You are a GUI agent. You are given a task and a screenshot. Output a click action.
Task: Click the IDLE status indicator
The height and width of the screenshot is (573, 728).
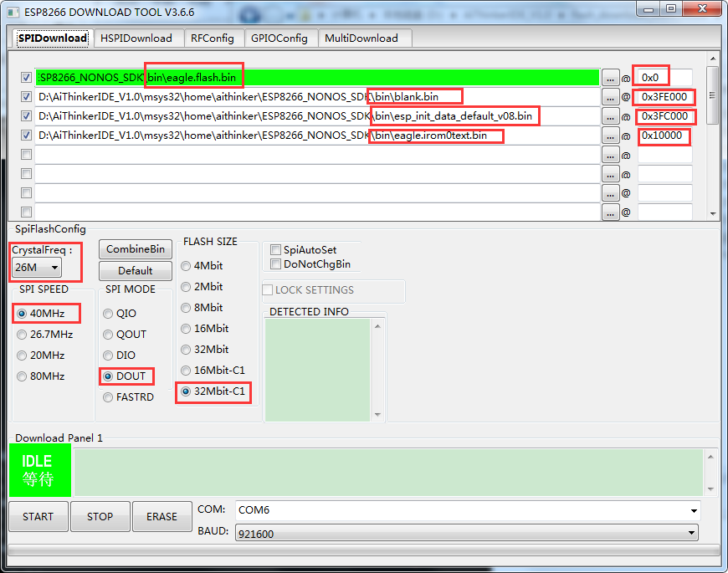pos(40,470)
